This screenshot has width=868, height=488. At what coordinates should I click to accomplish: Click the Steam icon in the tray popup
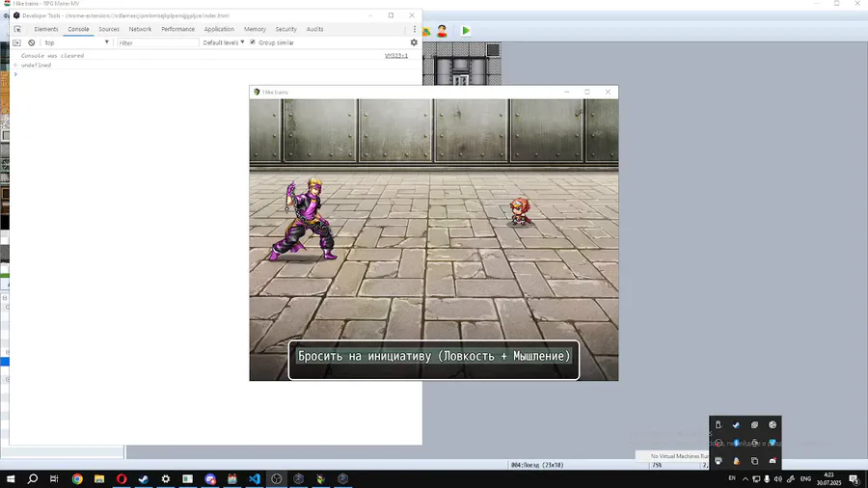pyautogui.click(x=736, y=425)
